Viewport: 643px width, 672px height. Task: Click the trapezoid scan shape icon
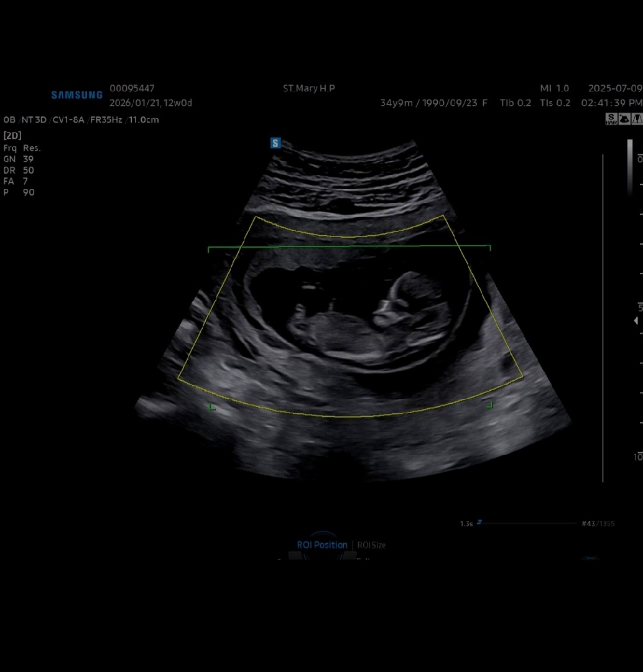637,119
